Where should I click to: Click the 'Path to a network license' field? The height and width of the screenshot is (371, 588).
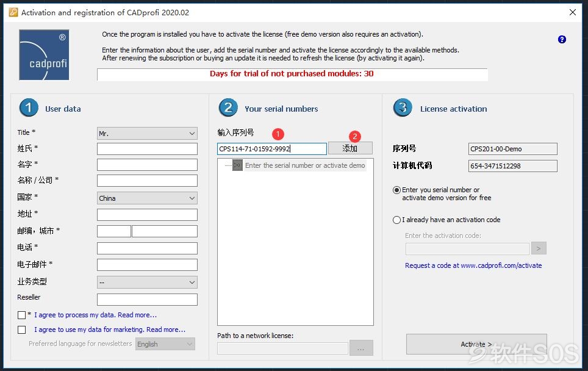point(283,348)
